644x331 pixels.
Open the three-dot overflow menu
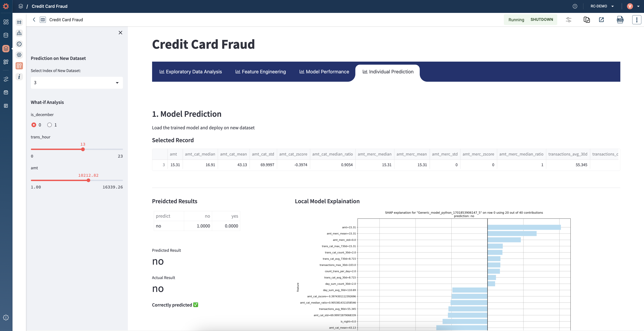point(637,20)
